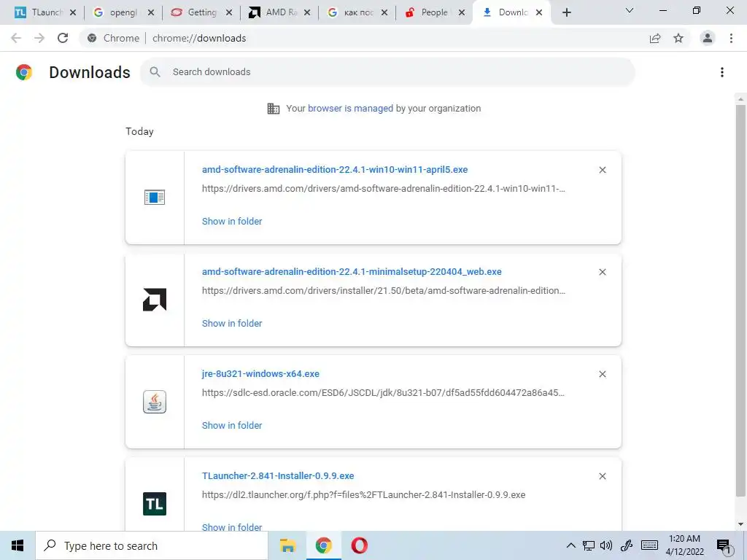Remove the TLauncher installer download entry
The image size is (747, 560).
[x=603, y=476]
